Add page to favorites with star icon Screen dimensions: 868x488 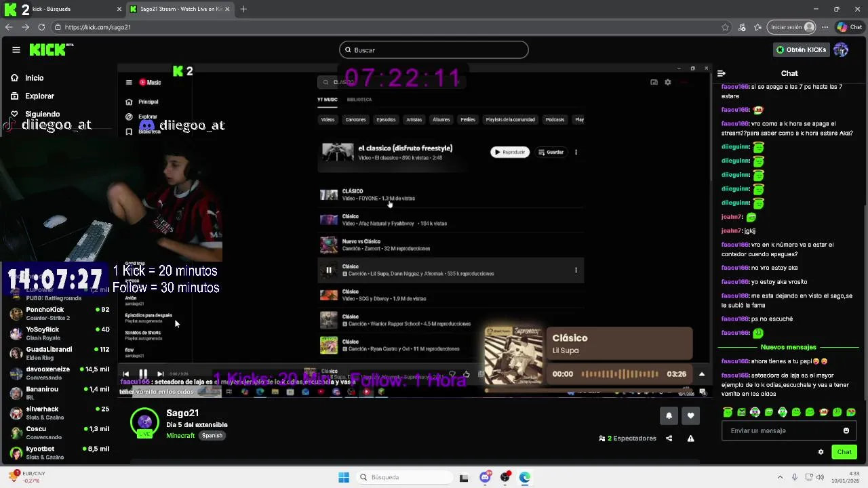(x=725, y=27)
